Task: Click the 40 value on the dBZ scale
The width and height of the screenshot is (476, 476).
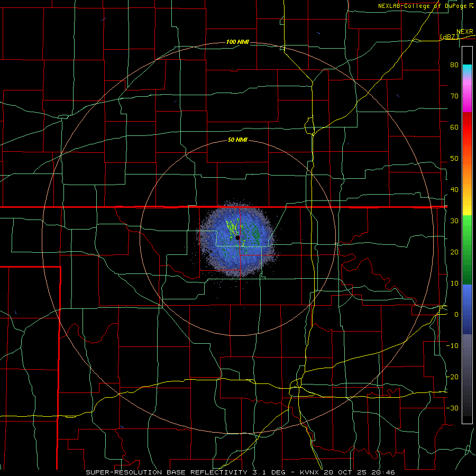Action: click(454, 190)
